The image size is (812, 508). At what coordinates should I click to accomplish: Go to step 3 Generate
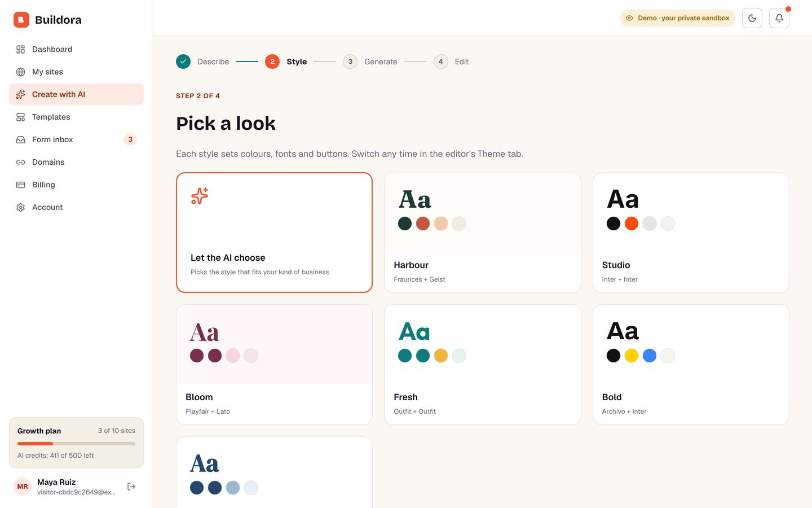(x=370, y=62)
